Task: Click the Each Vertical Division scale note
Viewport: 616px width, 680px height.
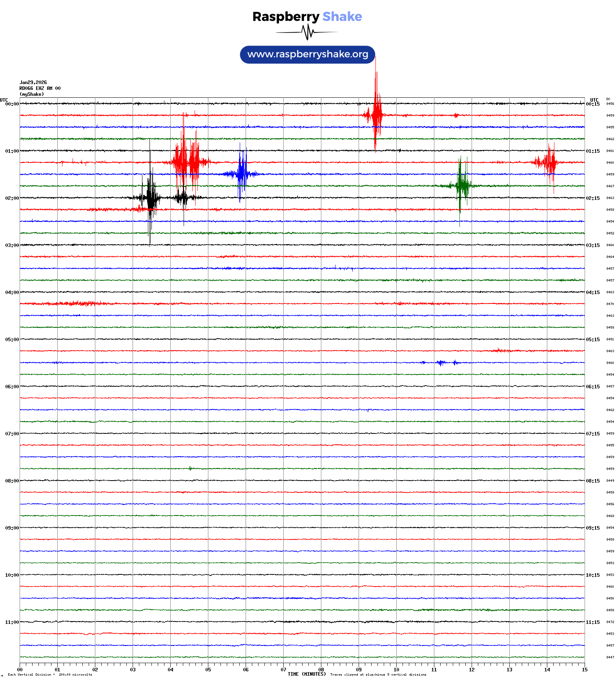Action: (50, 675)
